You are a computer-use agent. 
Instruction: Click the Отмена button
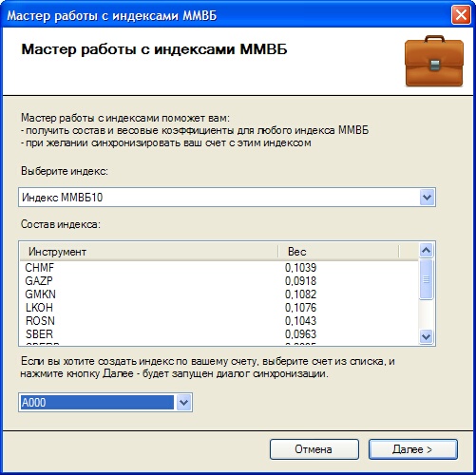[x=314, y=449]
